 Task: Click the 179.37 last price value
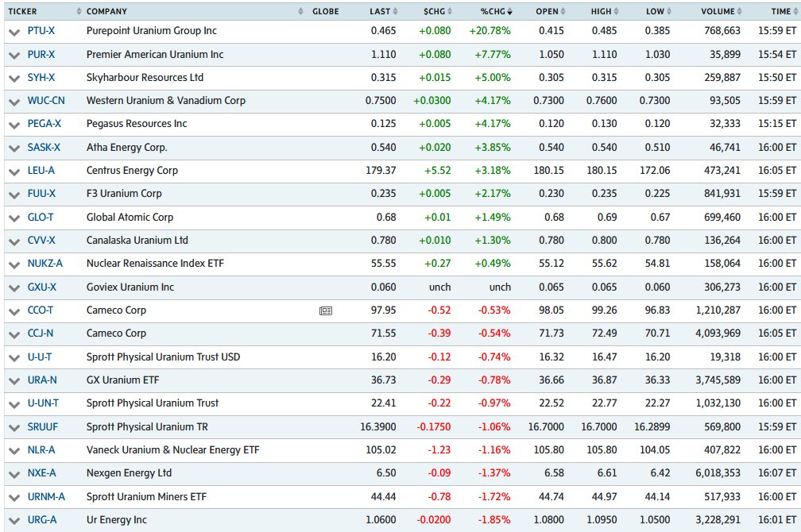tap(381, 171)
